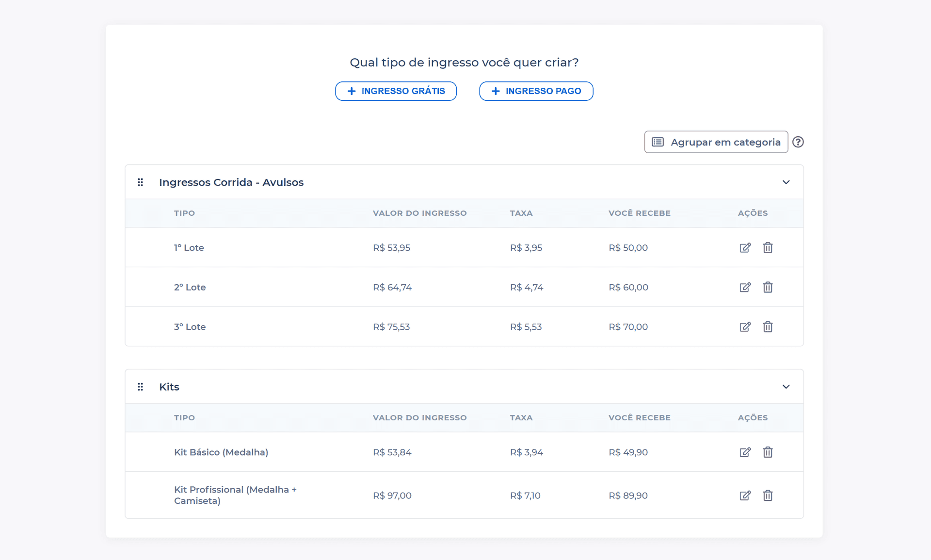Add a paid ticket with Ingresso Pago
The image size is (931, 560).
coord(536,91)
